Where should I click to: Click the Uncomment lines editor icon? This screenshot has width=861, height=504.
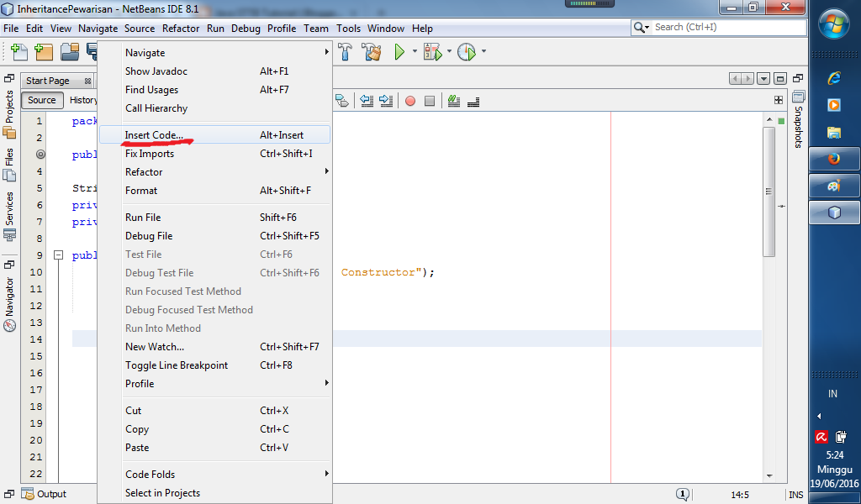[x=473, y=102]
